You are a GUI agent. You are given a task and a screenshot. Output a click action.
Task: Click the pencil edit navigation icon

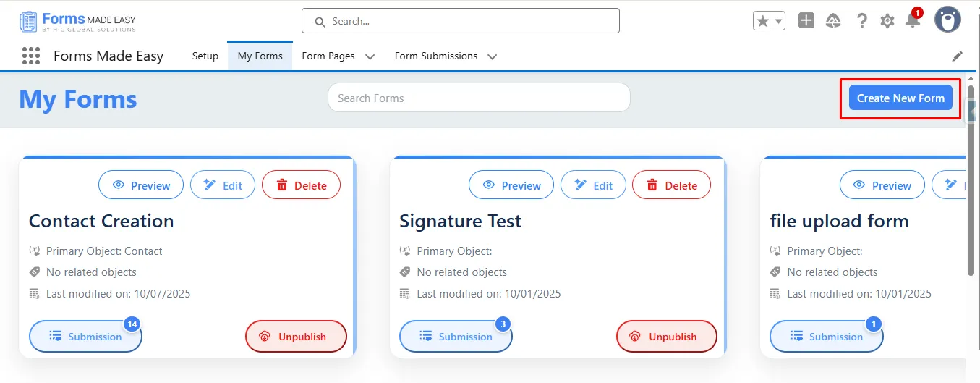[958, 56]
